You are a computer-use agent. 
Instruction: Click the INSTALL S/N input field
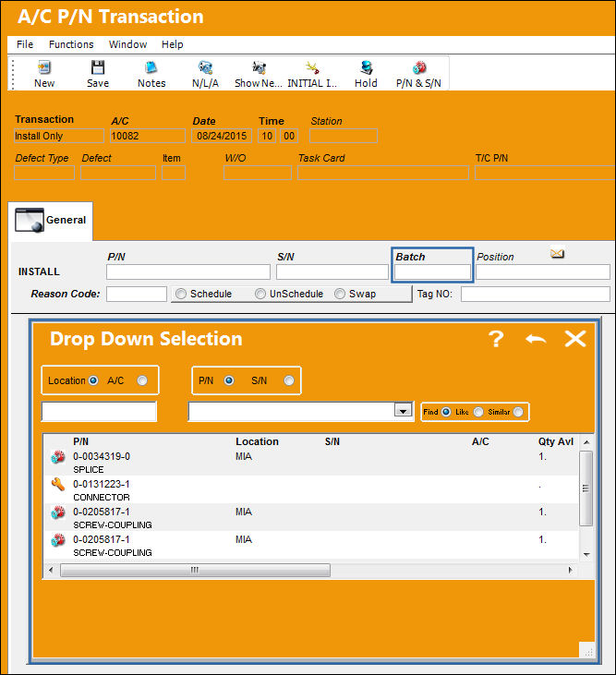[332, 272]
